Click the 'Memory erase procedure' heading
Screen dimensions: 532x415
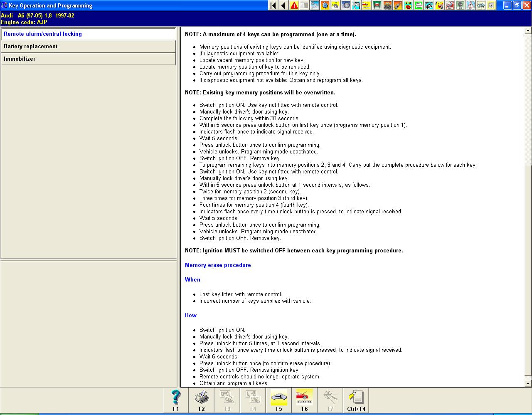(218, 265)
